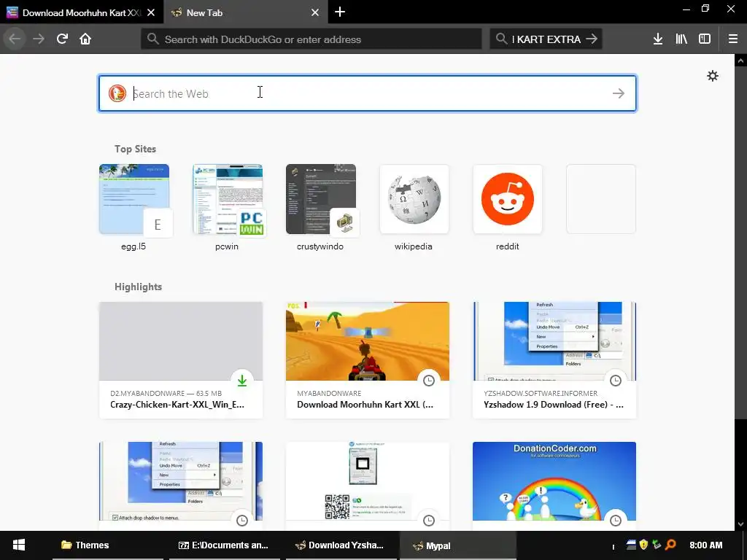The height and width of the screenshot is (560, 747).
Task: Reload the current page
Action: pos(63,39)
